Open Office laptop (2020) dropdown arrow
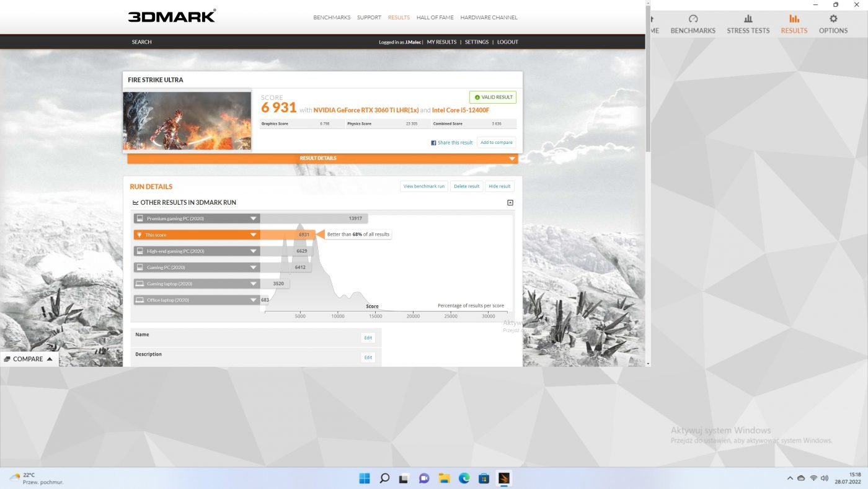Viewport: 868px width, 489px height. click(254, 300)
